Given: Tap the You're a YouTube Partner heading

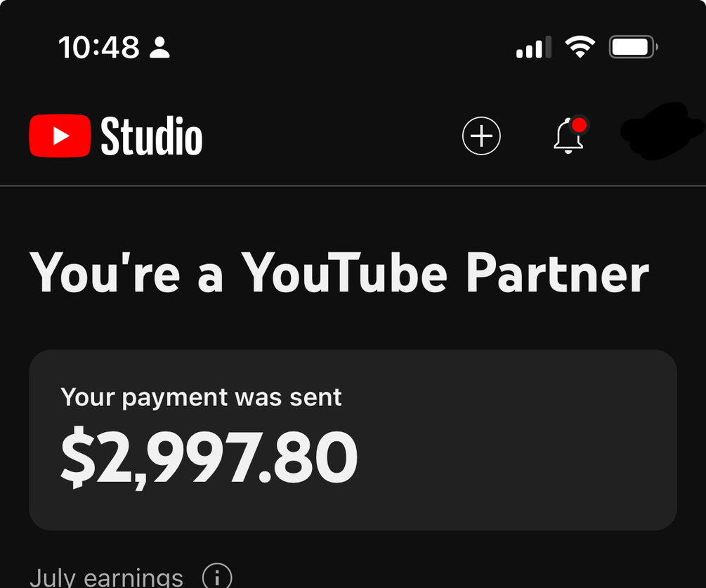Looking at the screenshot, I should tap(339, 273).
